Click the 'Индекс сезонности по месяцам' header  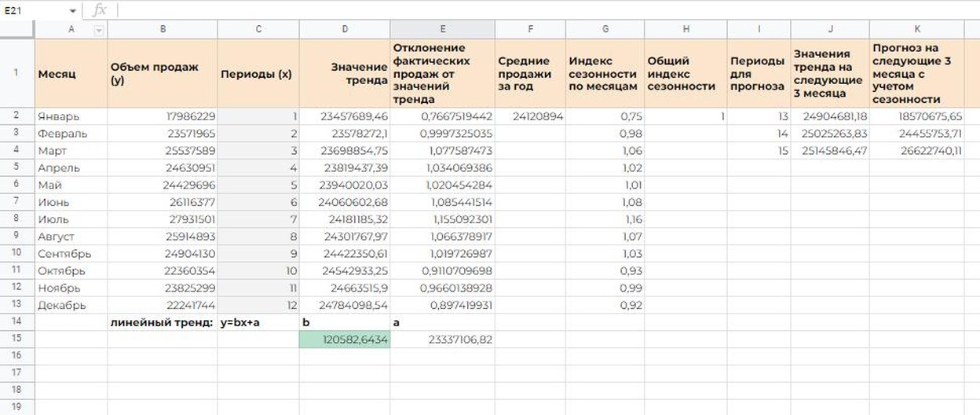tap(605, 73)
